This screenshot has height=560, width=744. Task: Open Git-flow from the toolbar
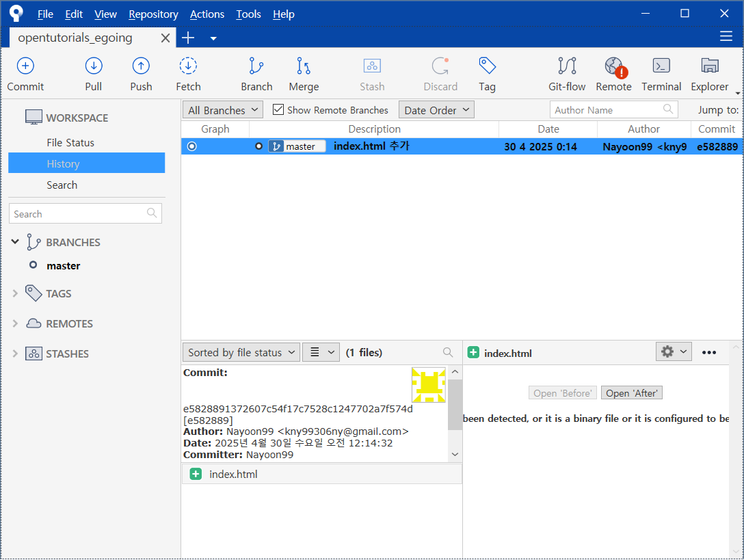[x=567, y=66]
